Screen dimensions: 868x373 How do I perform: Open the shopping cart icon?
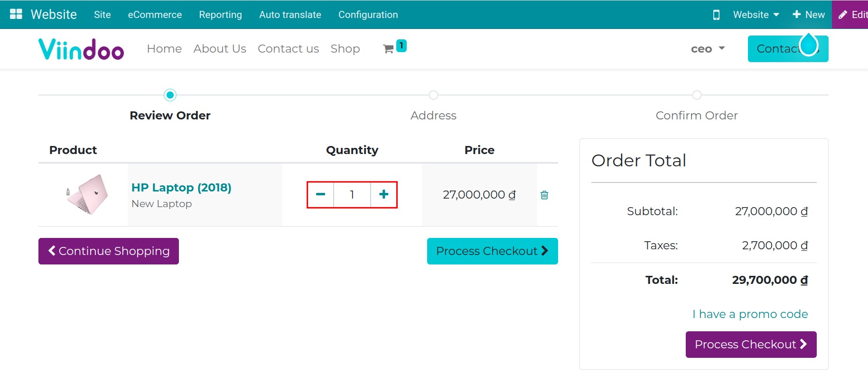click(x=388, y=49)
